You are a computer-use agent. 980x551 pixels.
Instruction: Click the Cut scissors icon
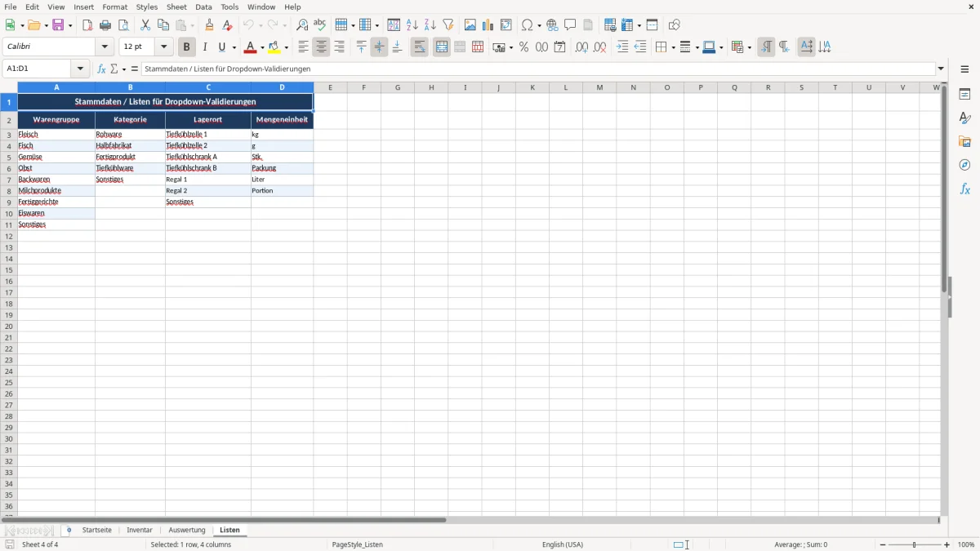[145, 25]
